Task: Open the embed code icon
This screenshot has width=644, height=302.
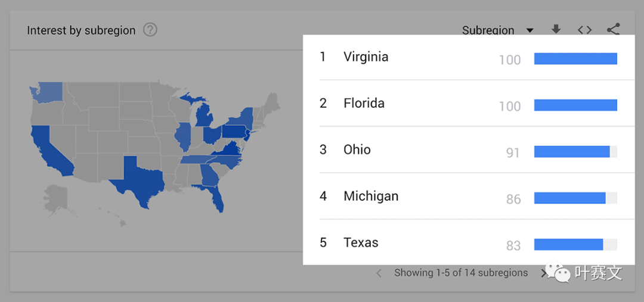Action: pos(584,30)
